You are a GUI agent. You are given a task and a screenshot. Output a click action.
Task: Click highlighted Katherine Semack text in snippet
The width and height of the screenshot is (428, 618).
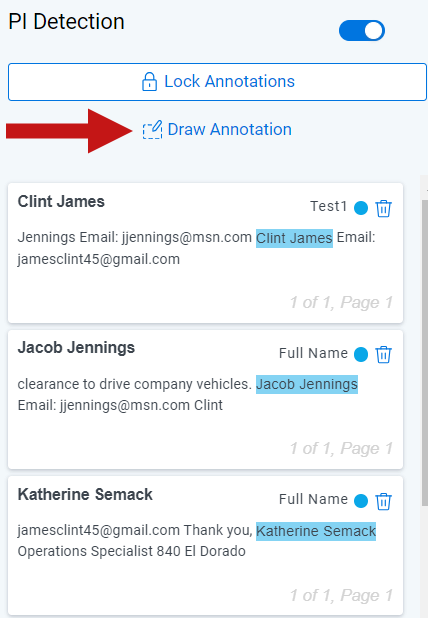pos(316,531)
